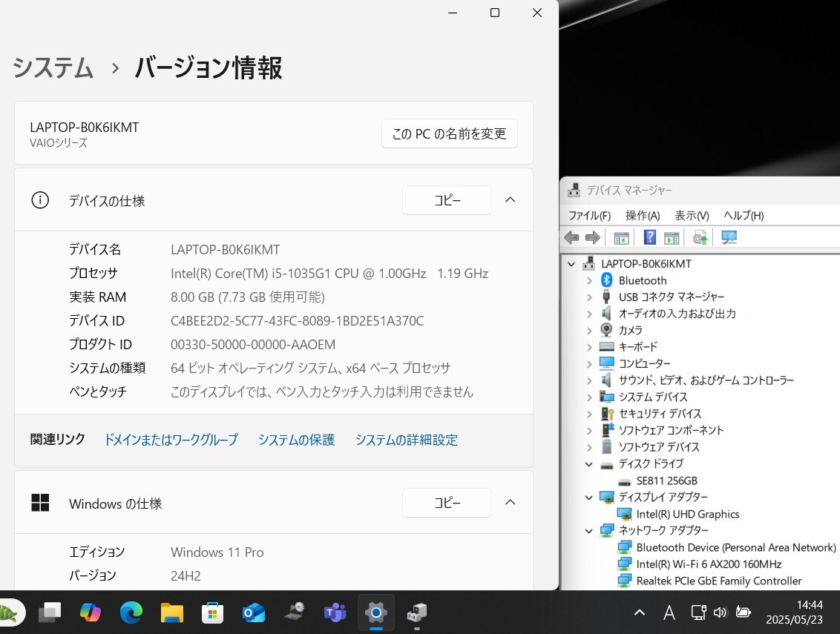Click Forward arrow in Device Manager toolbar
The image size is (840, 634).
click(592, 237)
